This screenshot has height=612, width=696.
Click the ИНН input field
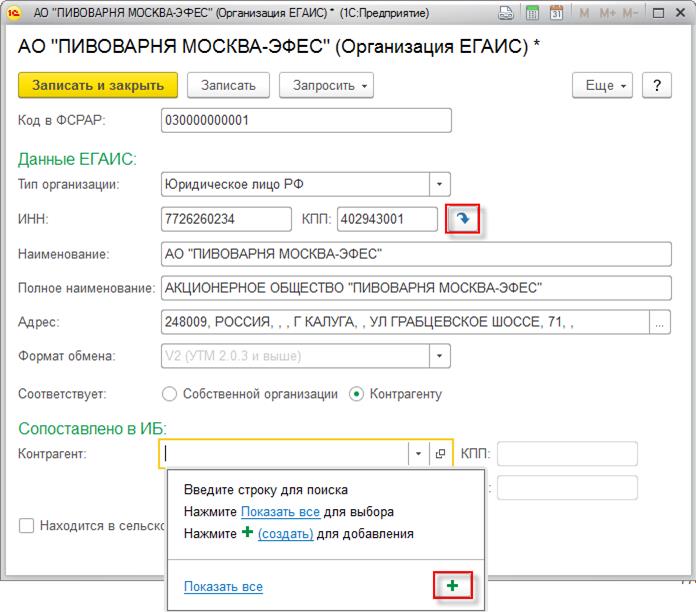tap(226, 219)
